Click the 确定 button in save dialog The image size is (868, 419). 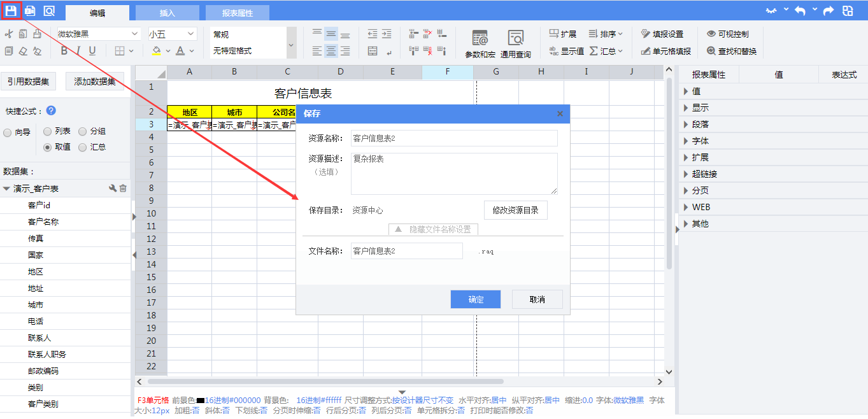[x=475, y=299]
